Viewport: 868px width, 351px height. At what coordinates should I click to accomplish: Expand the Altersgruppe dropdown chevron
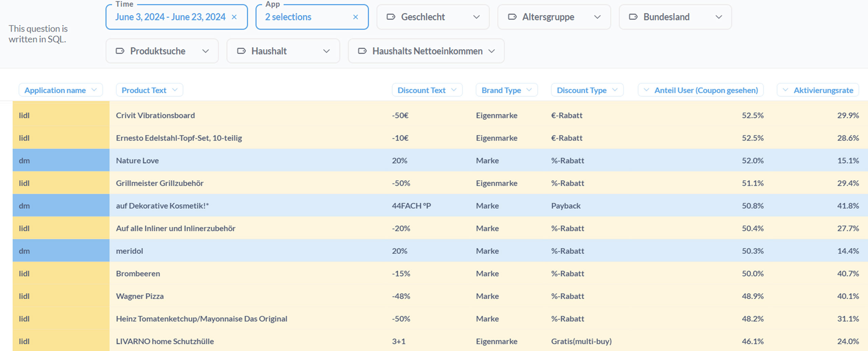tap(597, 17)
